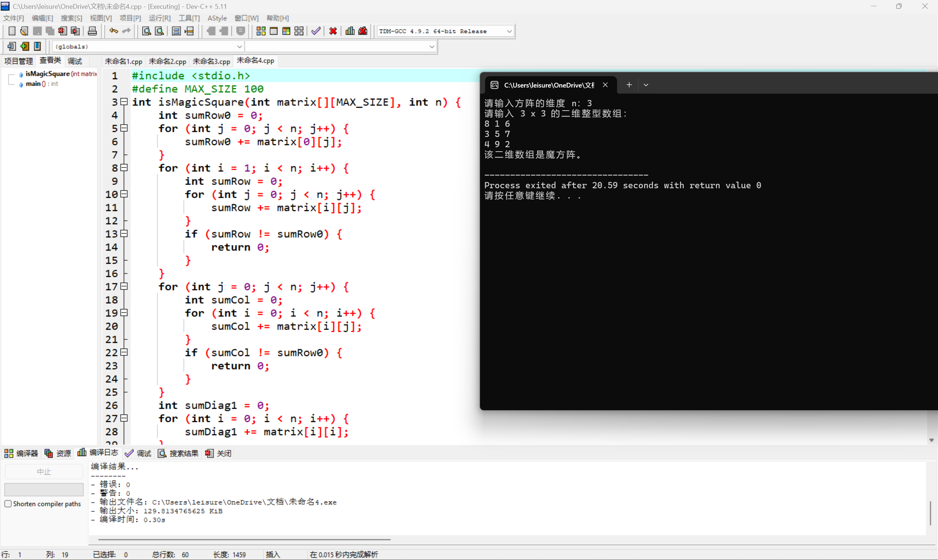Open the profile analysis bar-chart icon
Image resolution: width=938 pixels, height=560 pixels.
tap(350, 31)
